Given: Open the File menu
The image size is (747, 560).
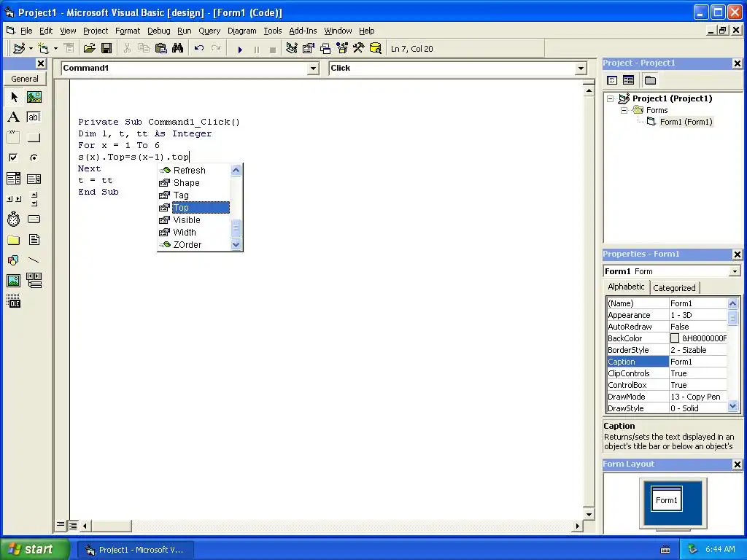Looking at the screenshot, I should [x=26, y=31].
